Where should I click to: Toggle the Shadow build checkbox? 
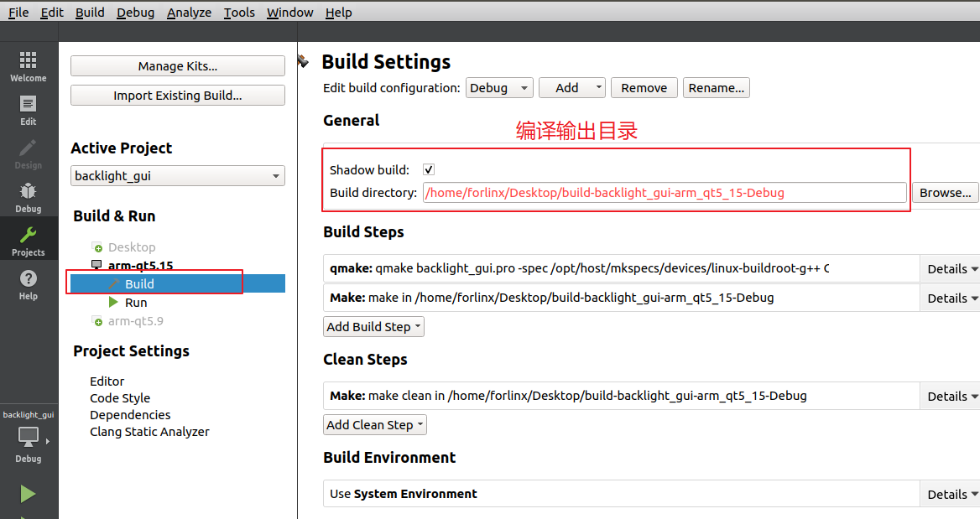coord(429,169)
